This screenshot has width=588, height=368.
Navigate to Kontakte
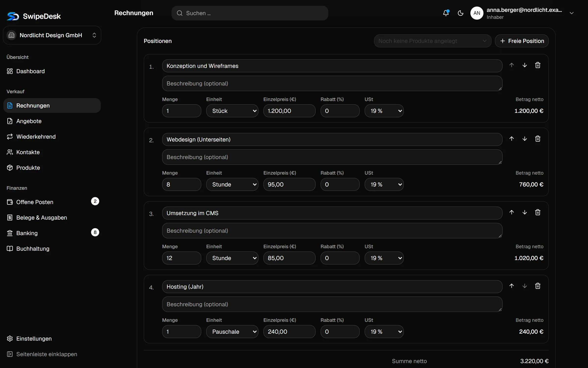(x=52, y=152)
